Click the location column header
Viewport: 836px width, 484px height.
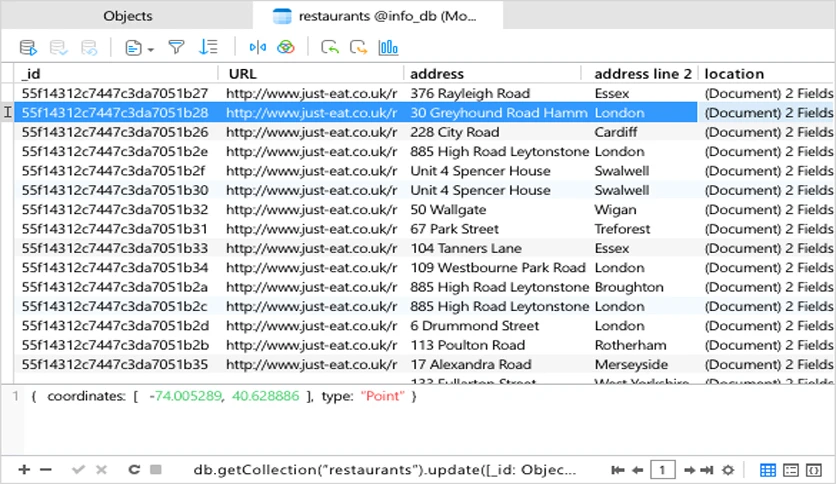pos(767,74)
